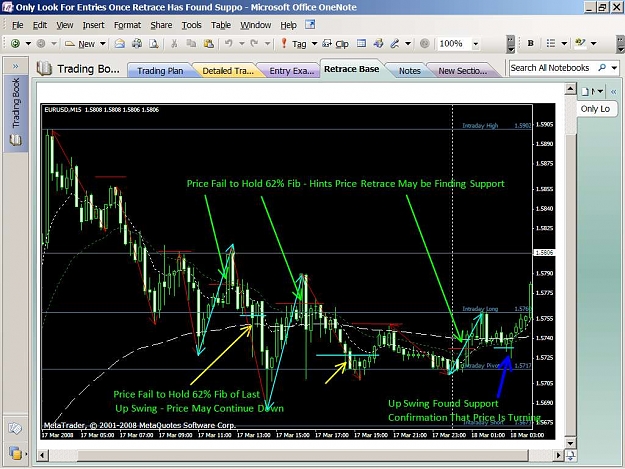Toggle the Bullets list button
The width and height of the screenshot is (625, 469).
(551, 43)
